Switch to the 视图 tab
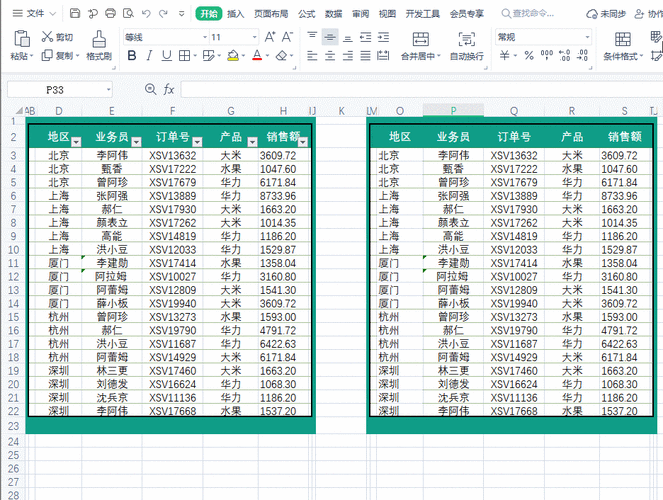This screenshot has width=663, height=500. tap(387, 14)
